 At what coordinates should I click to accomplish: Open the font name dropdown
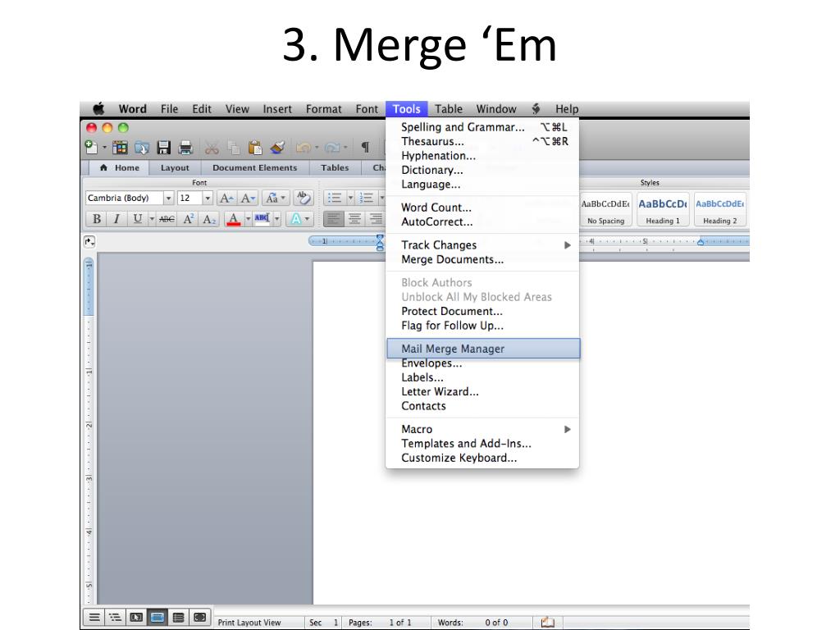[168, 199]
